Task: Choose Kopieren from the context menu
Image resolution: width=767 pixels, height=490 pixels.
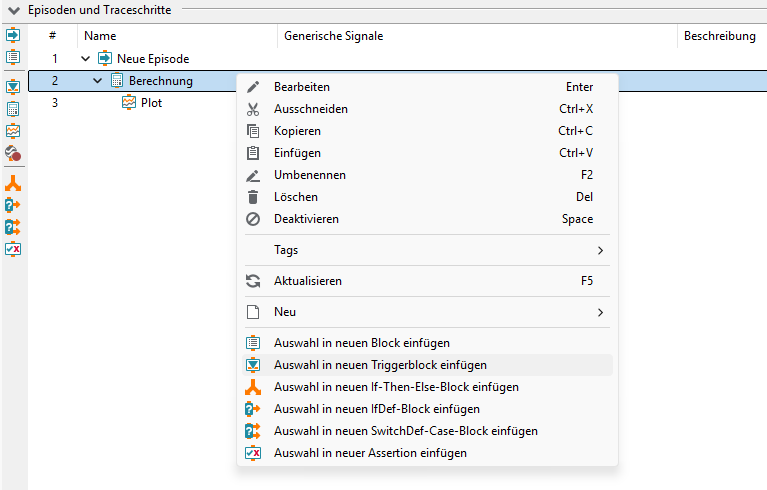Action: (428, 131)
